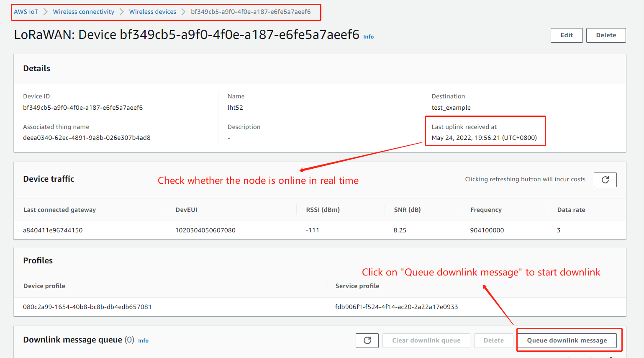Click the RSSI (dBm) column header
Screen dimensions: 644x358
click(323, 210)
